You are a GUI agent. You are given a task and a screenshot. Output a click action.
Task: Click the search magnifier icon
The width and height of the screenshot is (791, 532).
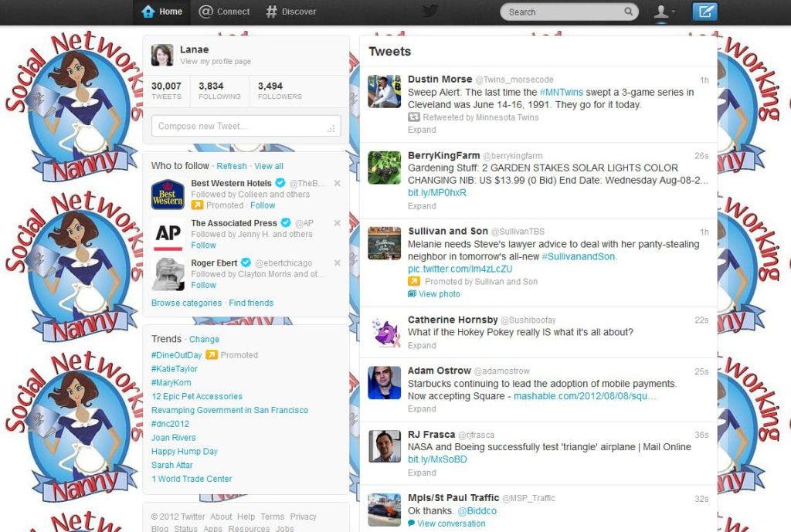coord(628,12)
